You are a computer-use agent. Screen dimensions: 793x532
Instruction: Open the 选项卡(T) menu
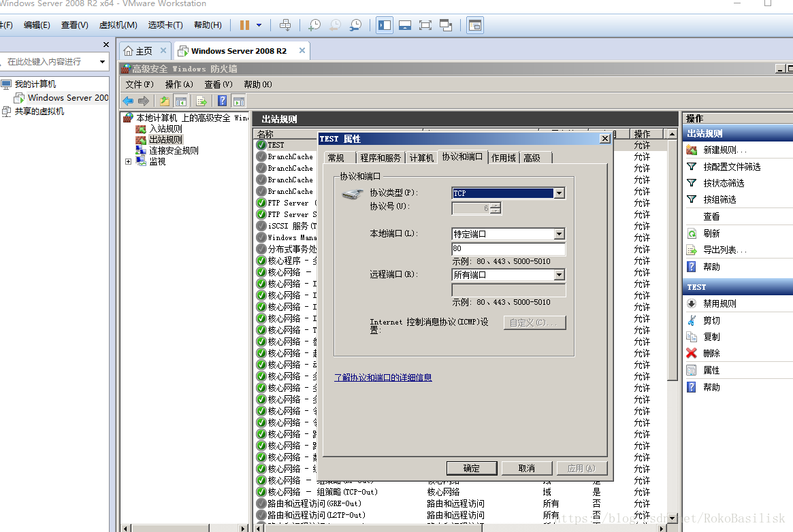[x=165, y=24]
